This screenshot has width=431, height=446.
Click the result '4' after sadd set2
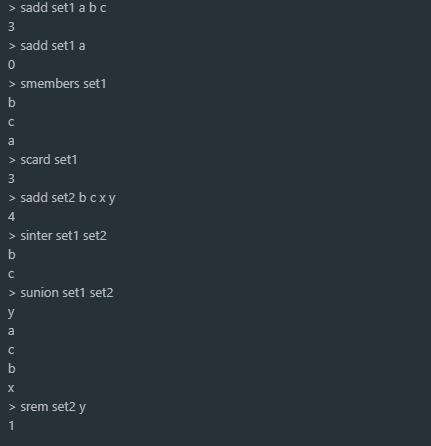click(x=11, y=217)
